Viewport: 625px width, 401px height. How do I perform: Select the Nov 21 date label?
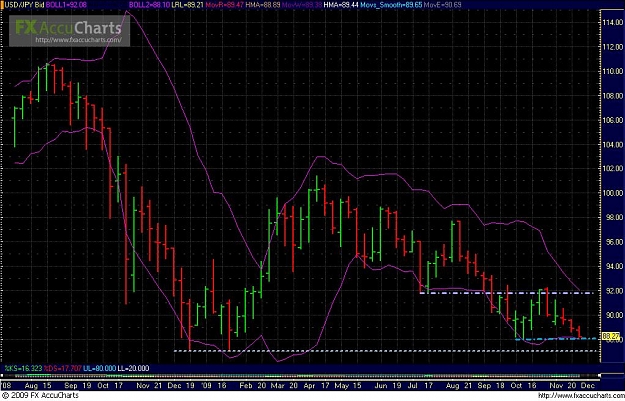148,386
